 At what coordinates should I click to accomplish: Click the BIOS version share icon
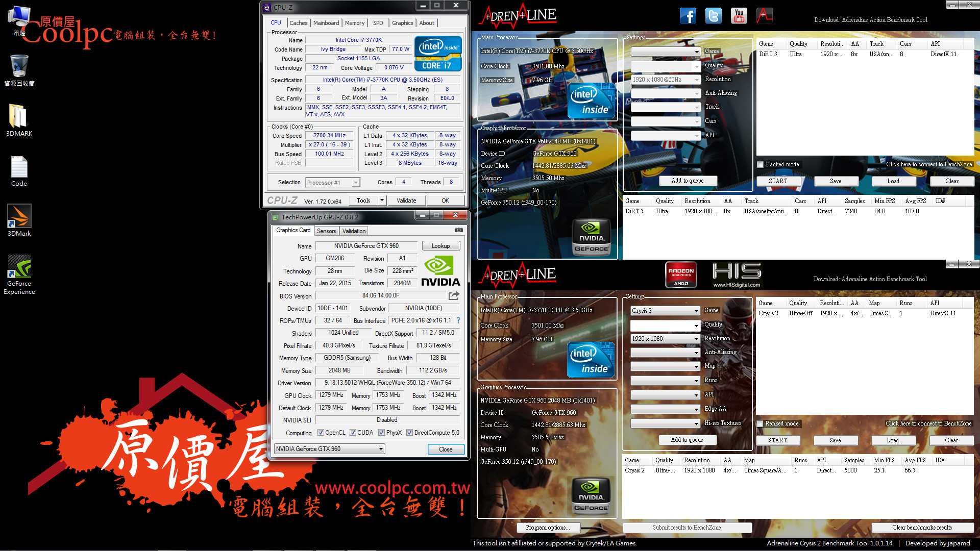(454, 295)
